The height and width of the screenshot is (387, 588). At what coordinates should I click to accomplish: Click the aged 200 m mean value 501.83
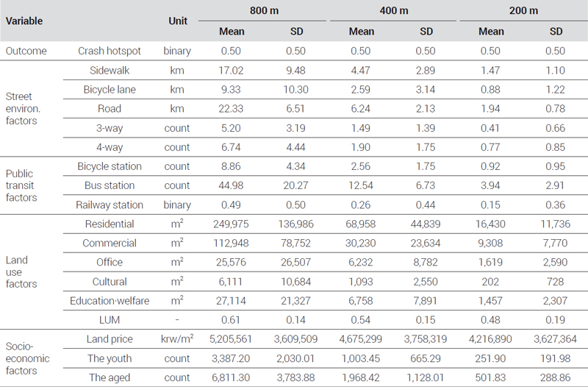pyautogui.click(x=490, y=377)
